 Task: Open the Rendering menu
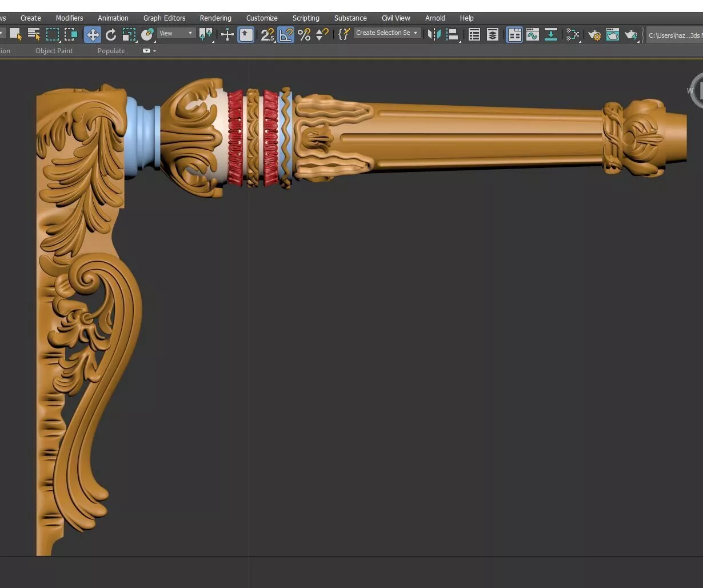215,18
